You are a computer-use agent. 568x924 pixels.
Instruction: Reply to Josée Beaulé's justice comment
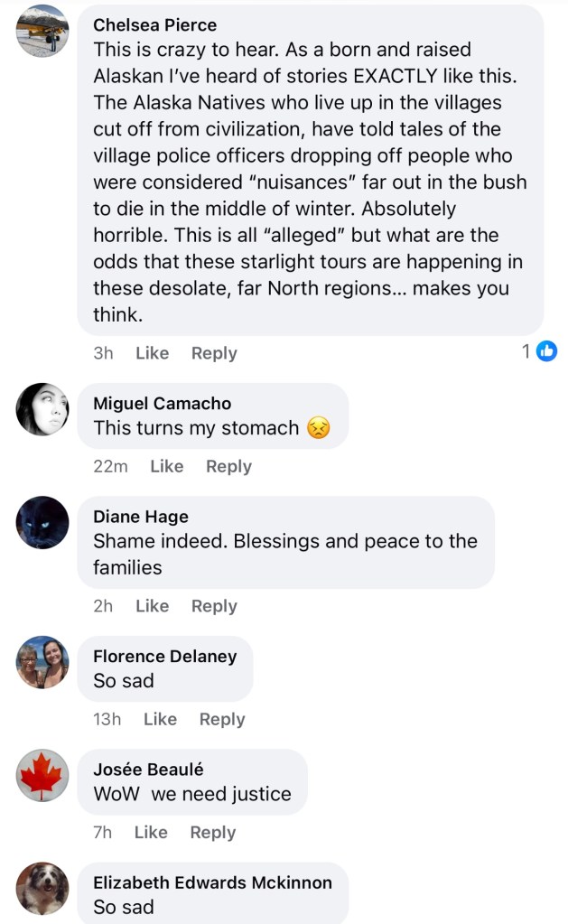(213, 832)
